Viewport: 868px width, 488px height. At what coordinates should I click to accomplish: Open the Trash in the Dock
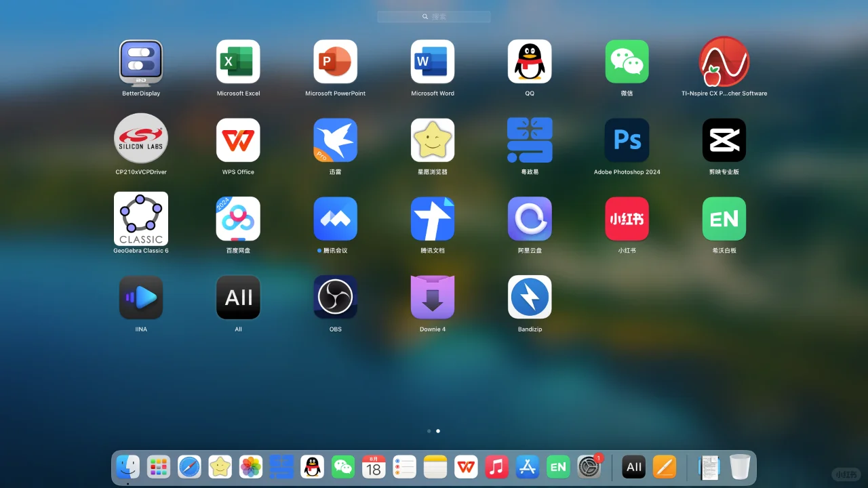(x=740, y=466)
